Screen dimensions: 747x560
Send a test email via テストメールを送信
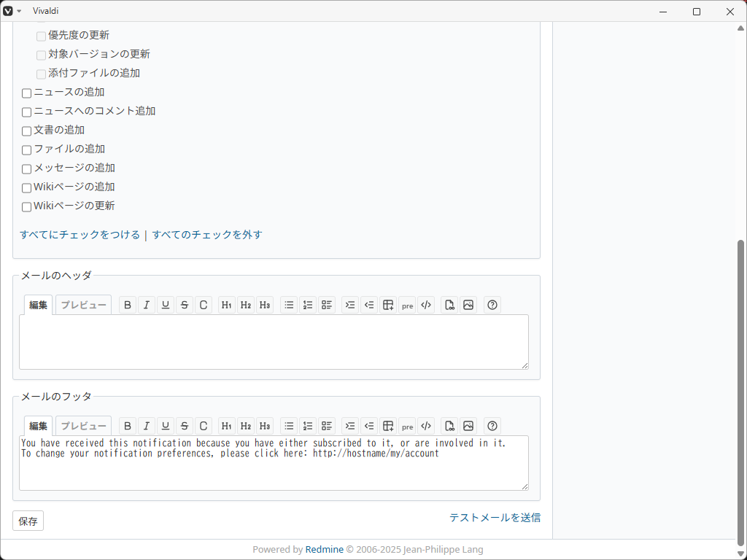point(494,518)
